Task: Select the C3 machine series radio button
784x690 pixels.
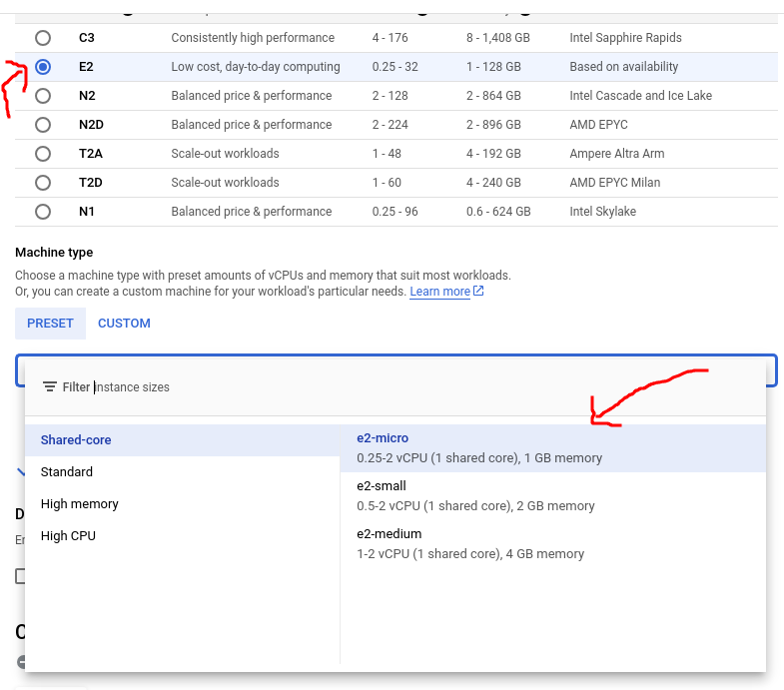Action: [43, 38]
